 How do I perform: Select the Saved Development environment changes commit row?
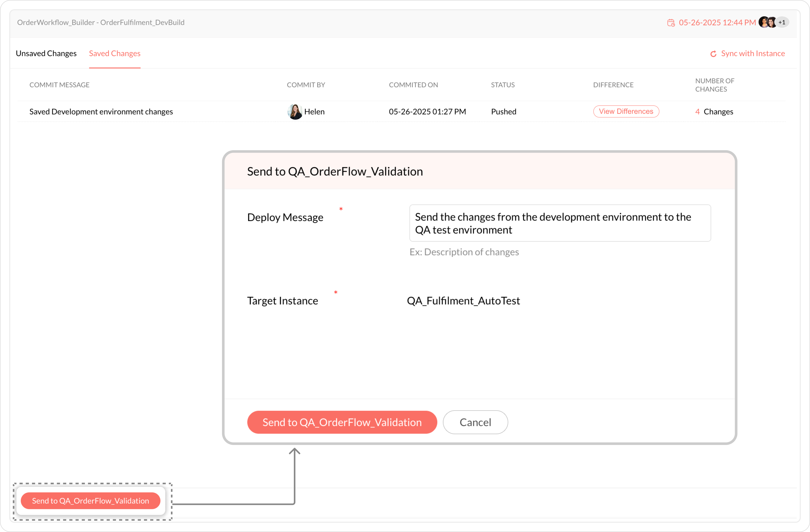point(101,112)
